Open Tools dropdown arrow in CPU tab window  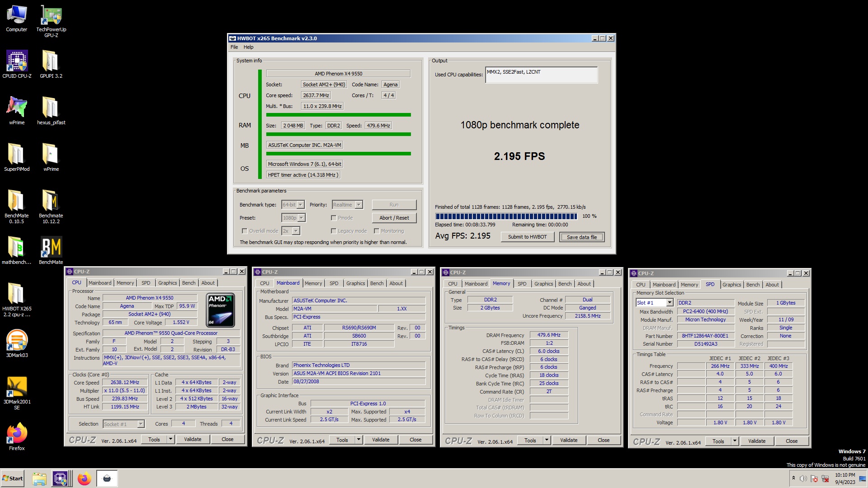point(170,439)
